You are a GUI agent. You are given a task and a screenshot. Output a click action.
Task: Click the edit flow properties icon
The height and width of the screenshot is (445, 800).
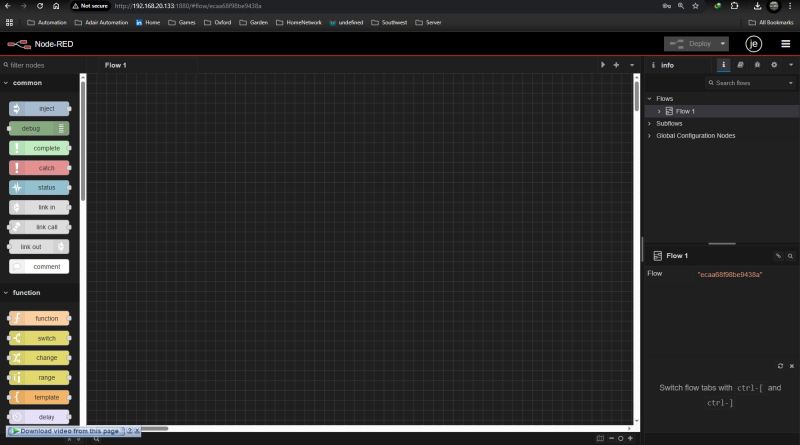tap(778, 256)
